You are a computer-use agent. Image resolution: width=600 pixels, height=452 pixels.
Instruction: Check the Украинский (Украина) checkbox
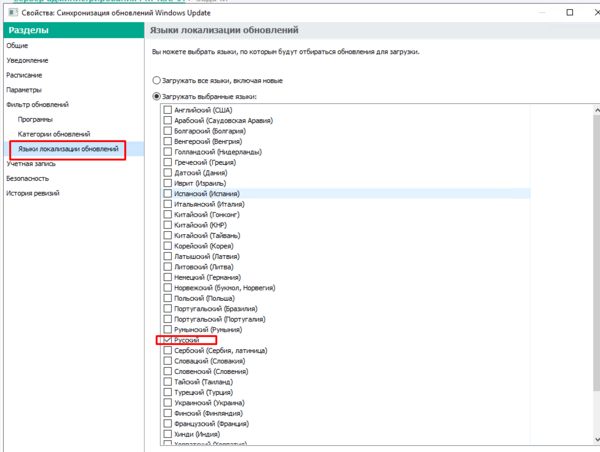click(x=168, y=403)
